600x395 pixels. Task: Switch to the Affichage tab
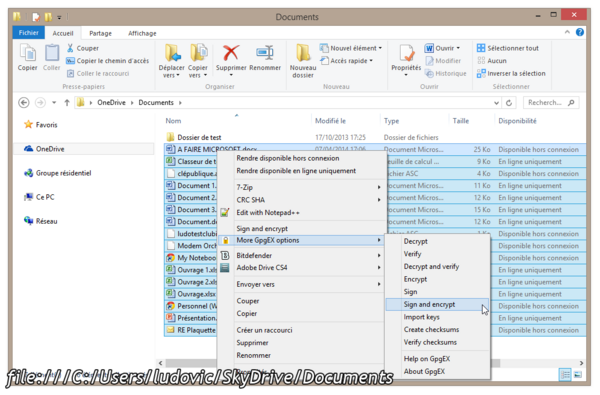[142, 33]
